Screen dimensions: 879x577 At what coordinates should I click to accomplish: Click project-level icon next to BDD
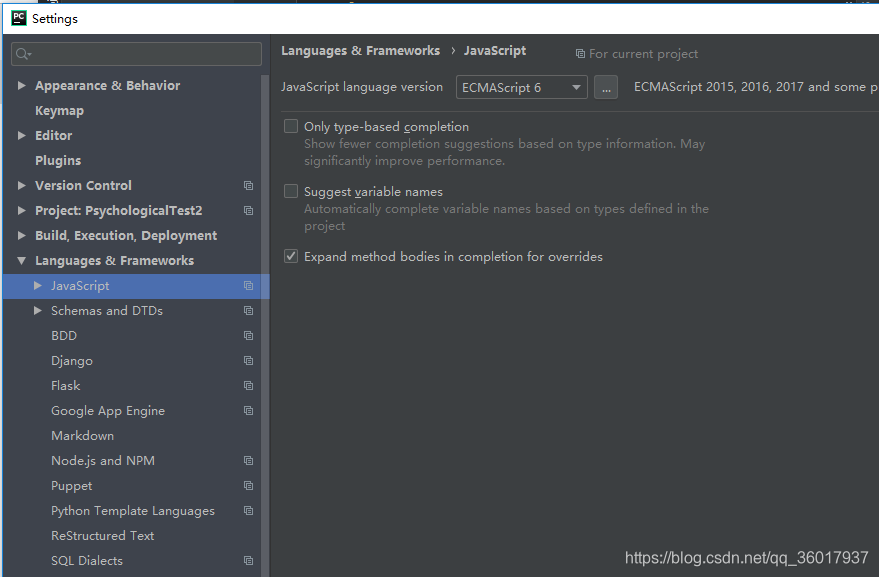[x=248, y=336]
